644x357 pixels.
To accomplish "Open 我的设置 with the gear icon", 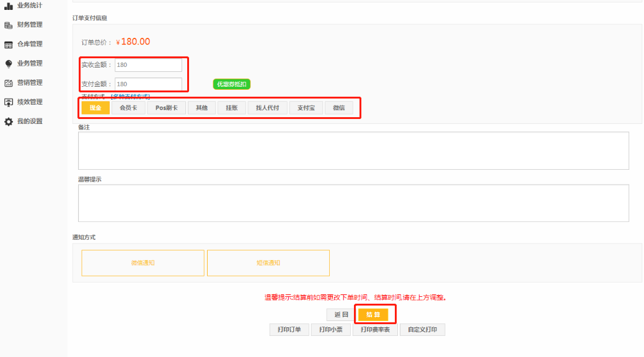I will (x=9, y=121).
